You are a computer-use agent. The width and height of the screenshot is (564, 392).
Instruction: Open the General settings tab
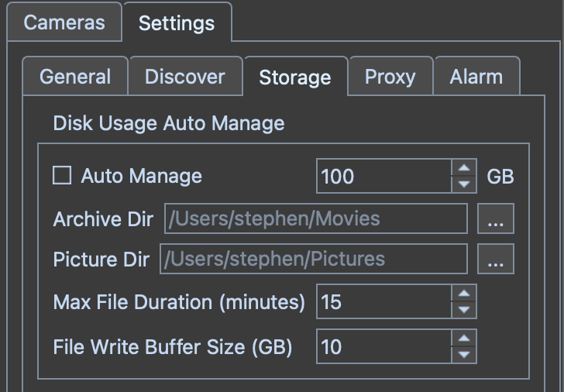[75, 77]
